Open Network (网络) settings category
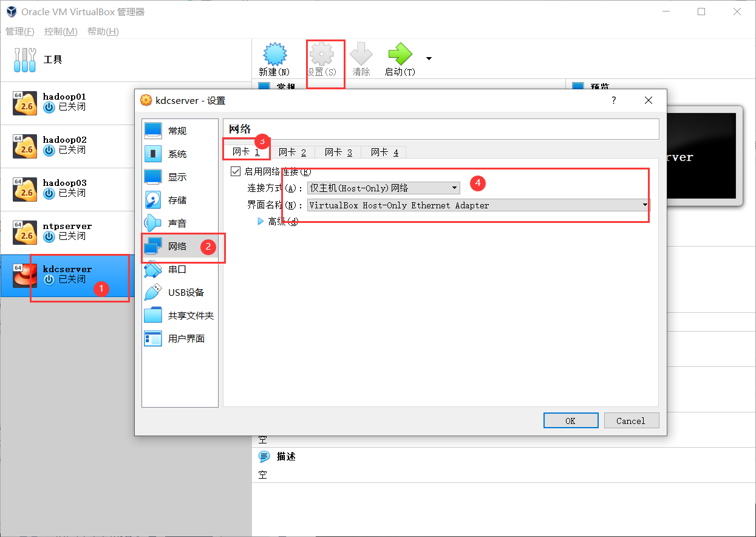The image size is (756, 537). tap(180, 246)
